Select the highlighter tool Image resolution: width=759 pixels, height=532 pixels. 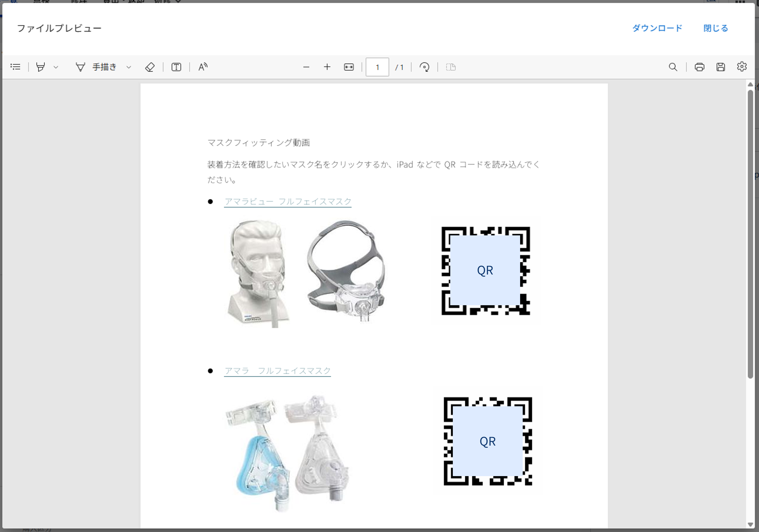point(41,67)
